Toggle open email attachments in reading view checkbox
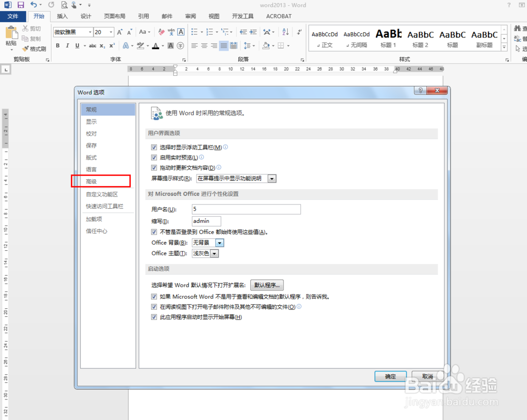Image resolution: width=527 pixels, height=420 pixels. (154, 307)
